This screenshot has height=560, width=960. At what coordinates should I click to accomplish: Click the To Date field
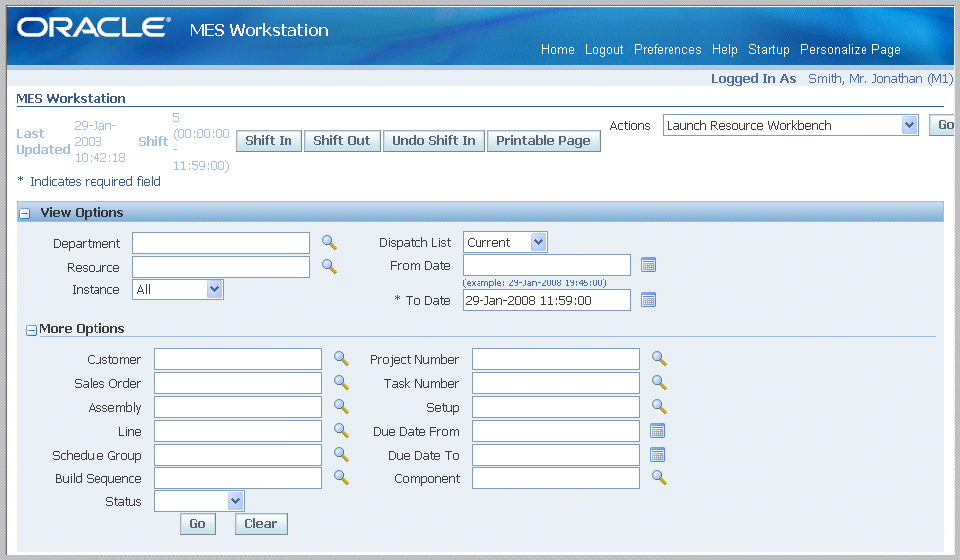(x=546, y=299)
